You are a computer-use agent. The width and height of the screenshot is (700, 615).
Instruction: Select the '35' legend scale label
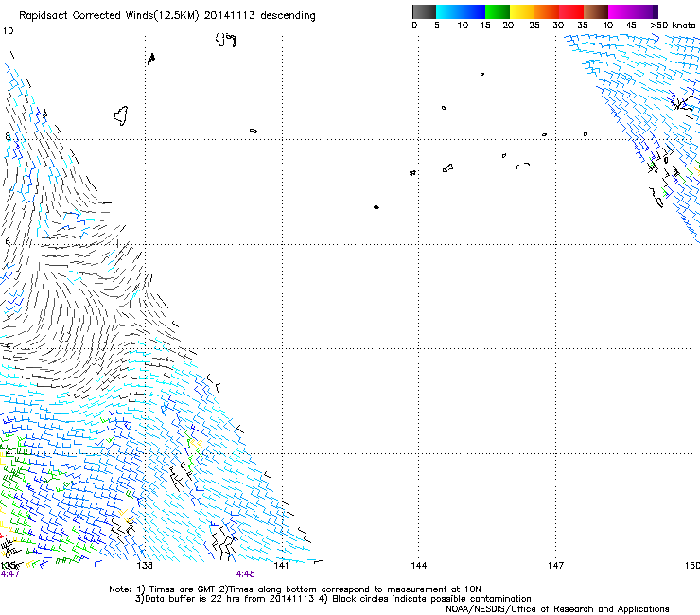(583, 26)
